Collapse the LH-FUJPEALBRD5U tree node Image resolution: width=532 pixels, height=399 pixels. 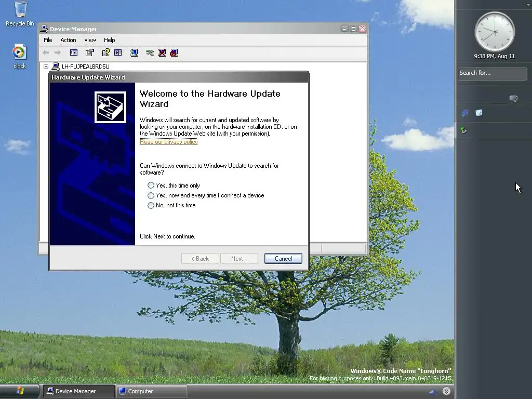click(x=46, y=67)
